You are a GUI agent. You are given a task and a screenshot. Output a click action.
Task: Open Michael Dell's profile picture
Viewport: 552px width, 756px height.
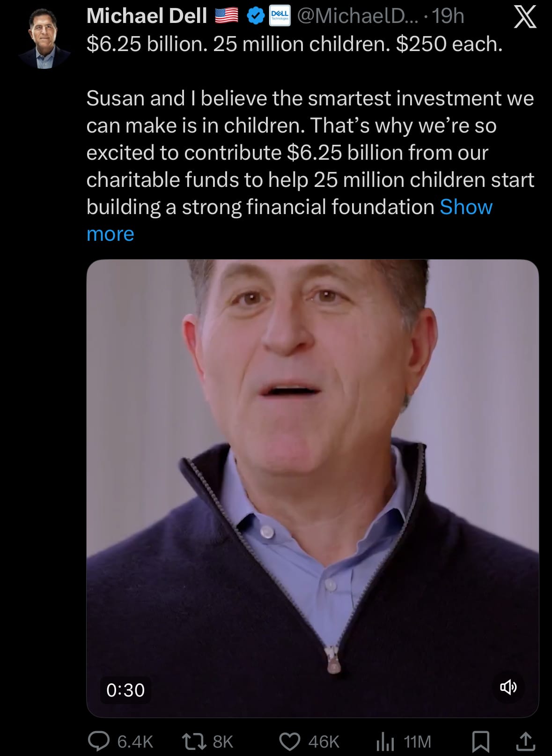point(45,38)
